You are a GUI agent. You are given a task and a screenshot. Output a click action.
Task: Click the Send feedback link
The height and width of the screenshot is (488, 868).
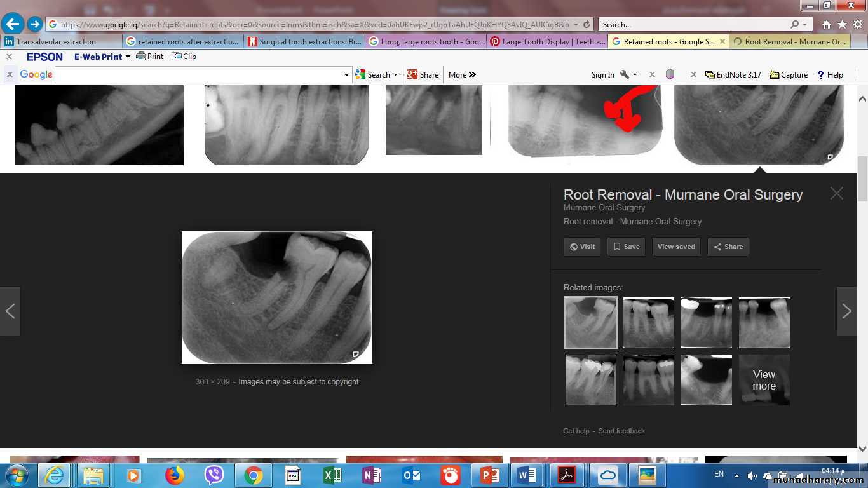tap(621, 431)
